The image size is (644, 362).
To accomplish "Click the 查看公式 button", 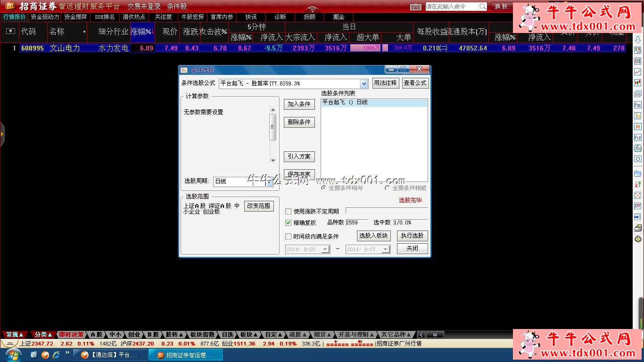I will click(x=415, y=83).
